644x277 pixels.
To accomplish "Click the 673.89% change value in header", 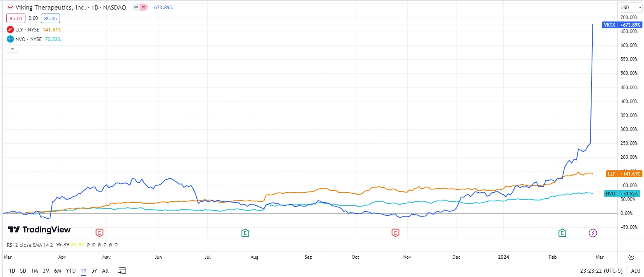I will (163, 8).
